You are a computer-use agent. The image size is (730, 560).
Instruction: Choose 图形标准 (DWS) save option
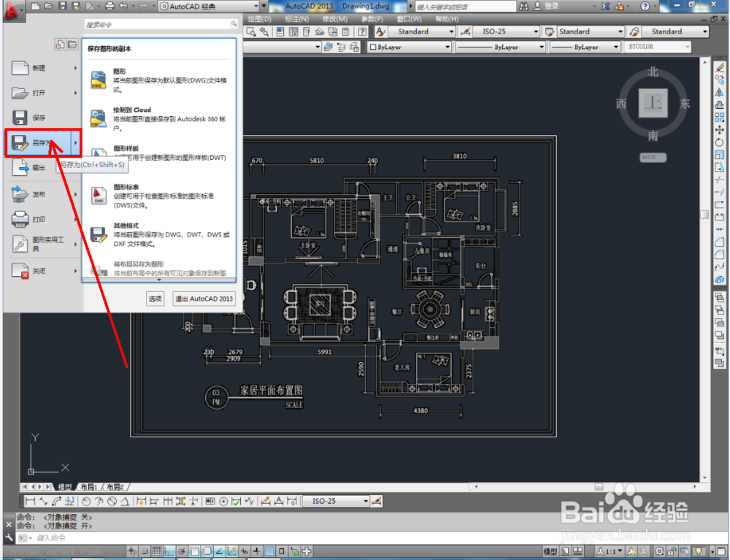[159, 196]
